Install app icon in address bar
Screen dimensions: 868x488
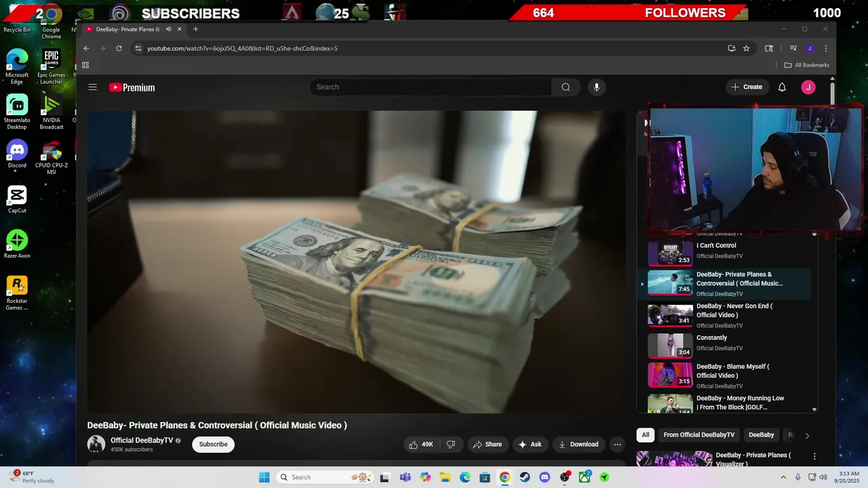pyautogui.click(x=731, y=48)
